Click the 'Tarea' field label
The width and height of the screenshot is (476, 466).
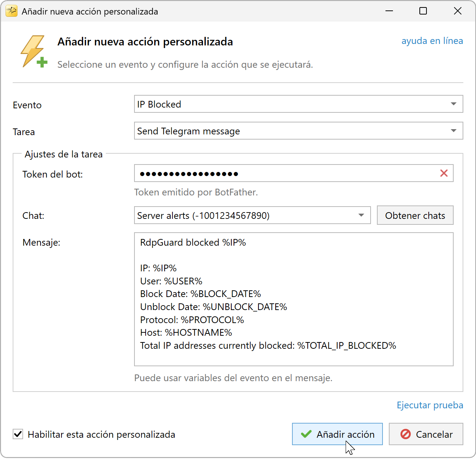24,132
